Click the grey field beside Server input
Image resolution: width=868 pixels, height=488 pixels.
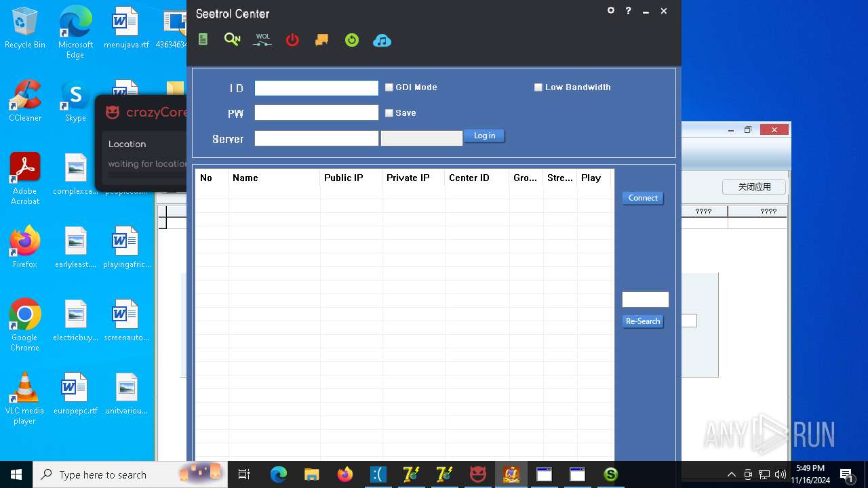click(422, 138)
